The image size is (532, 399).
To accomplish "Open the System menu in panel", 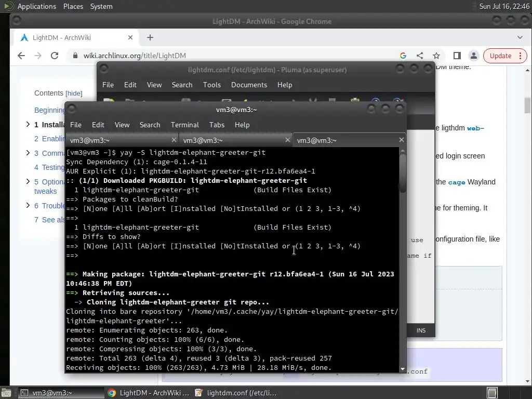I will 101,6.
